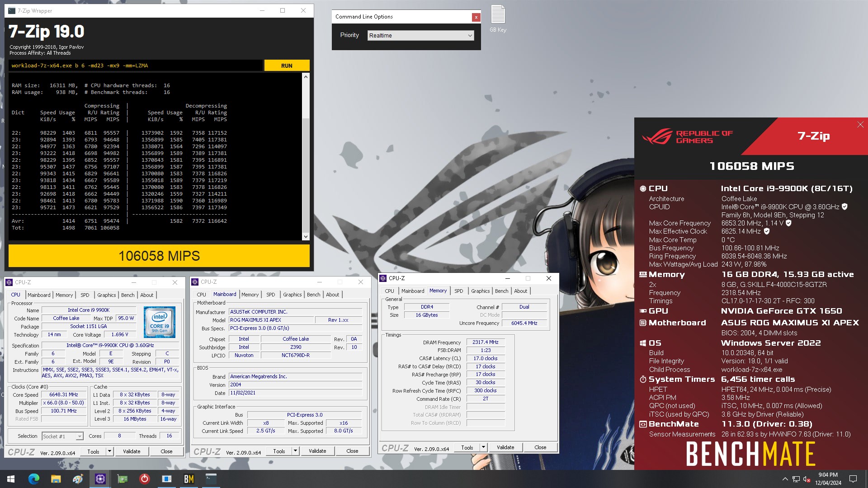
Task: Click the CPU-Z Mainboard window title icon
Action: point(195,282)
